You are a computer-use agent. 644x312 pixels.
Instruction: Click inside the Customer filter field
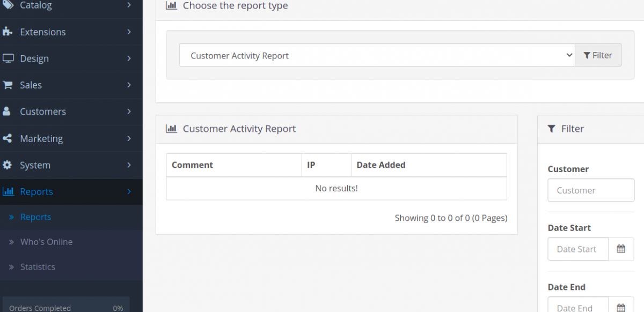point(590,190)
